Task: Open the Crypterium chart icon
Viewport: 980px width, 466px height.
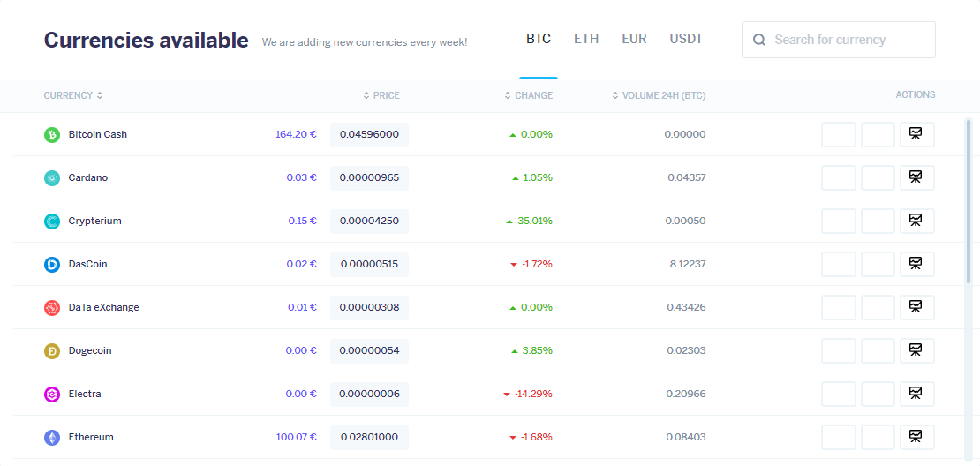Action: pos(917,222)
